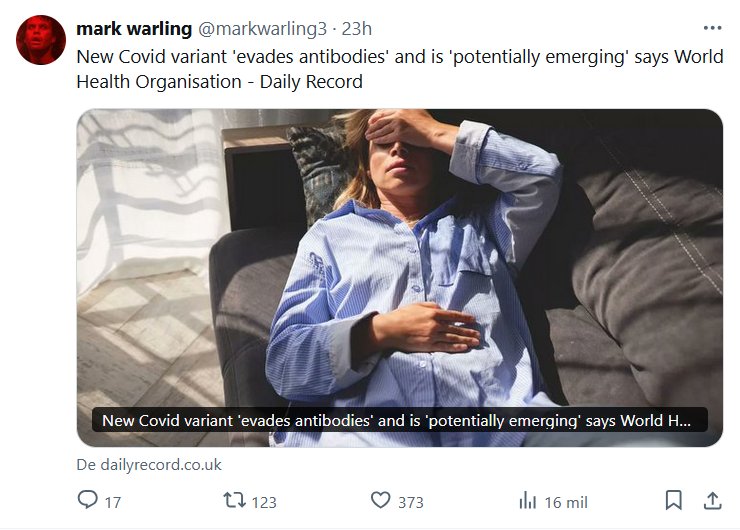Click the headline caption overlaid on the image
The width and height of the screenshot is (740, 530).
[x=400, y=421]
